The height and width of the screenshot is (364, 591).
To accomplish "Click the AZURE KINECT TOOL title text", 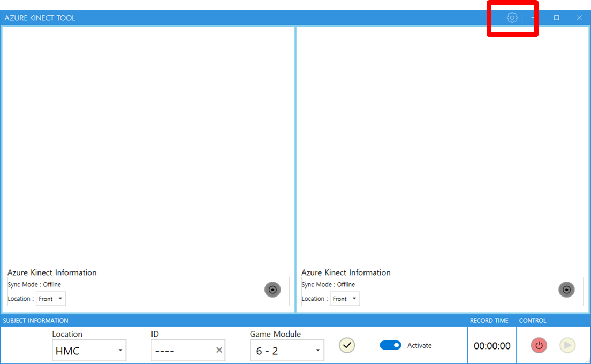I will click(40, 18).
